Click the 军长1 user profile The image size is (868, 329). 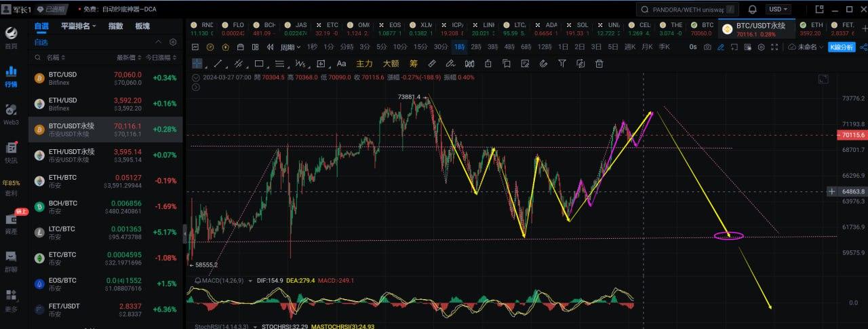(x=16, y=9)
